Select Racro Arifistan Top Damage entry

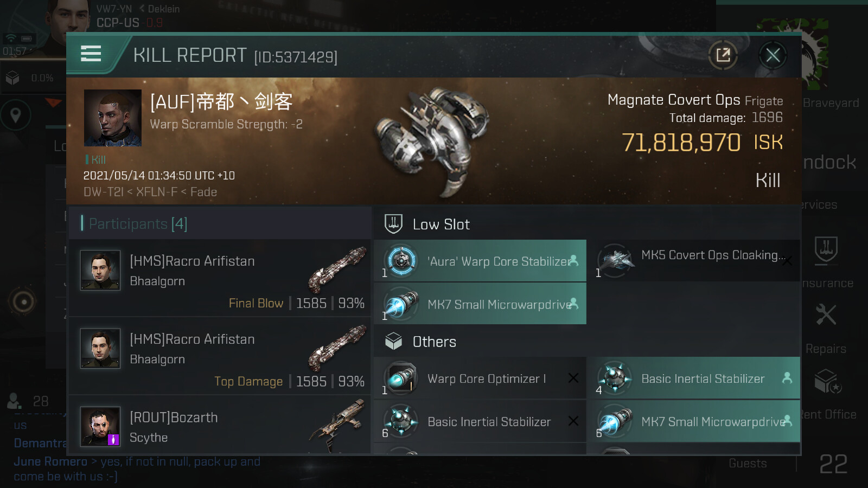coord(220,357)
